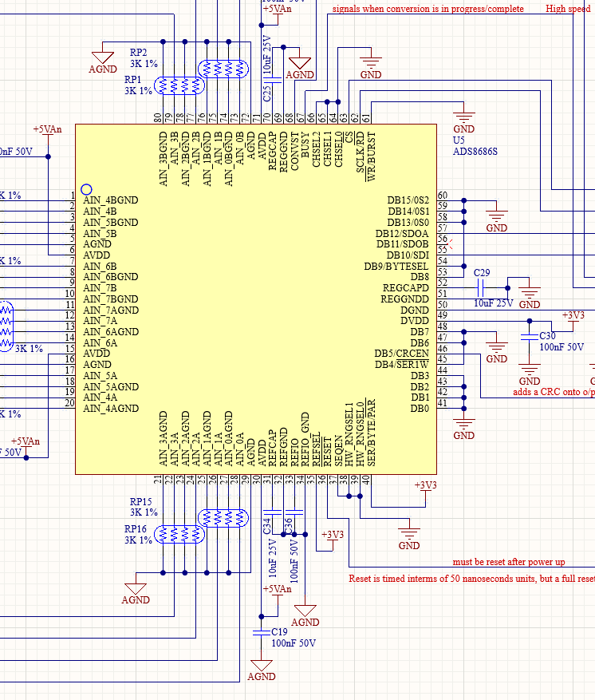Select the C19 capacitor symbol

point(262,633)
